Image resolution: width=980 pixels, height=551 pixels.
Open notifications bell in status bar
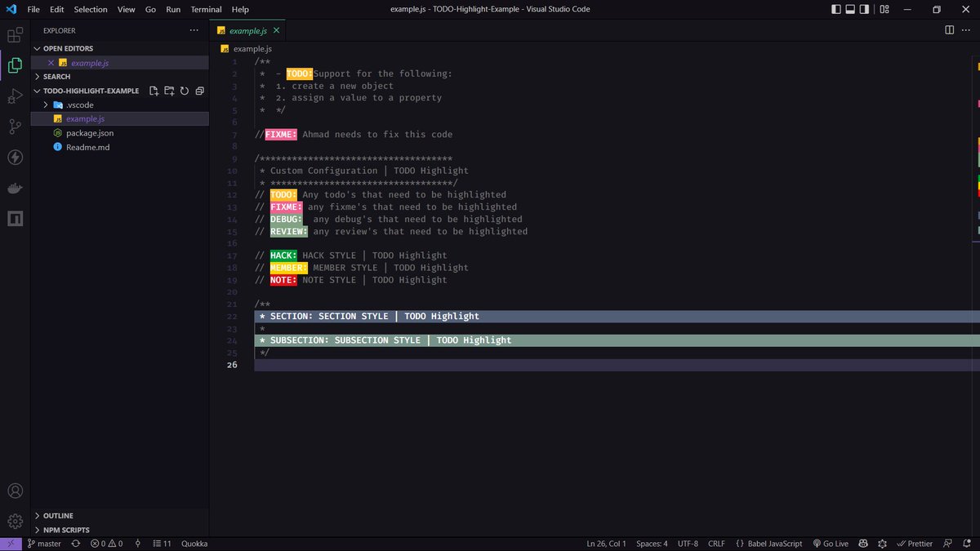click(966, 544)
